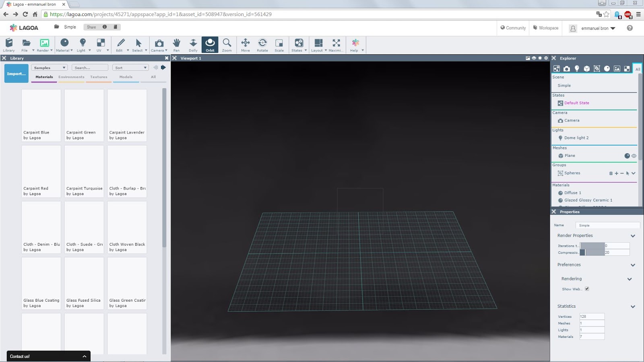This screenshot has height=362, width=644.
Task: Choose the Dolly tool
Action: [x=193, y=45]
